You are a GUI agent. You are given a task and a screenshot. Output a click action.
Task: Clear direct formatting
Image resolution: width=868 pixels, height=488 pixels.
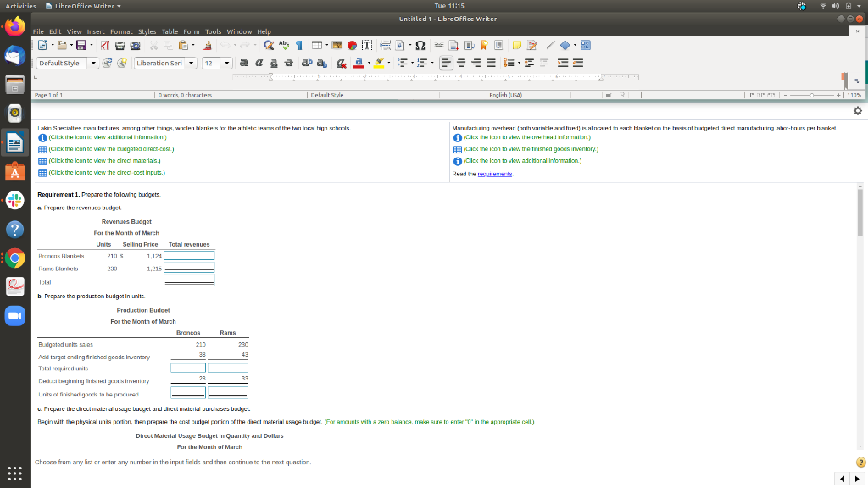coord(342,63)
